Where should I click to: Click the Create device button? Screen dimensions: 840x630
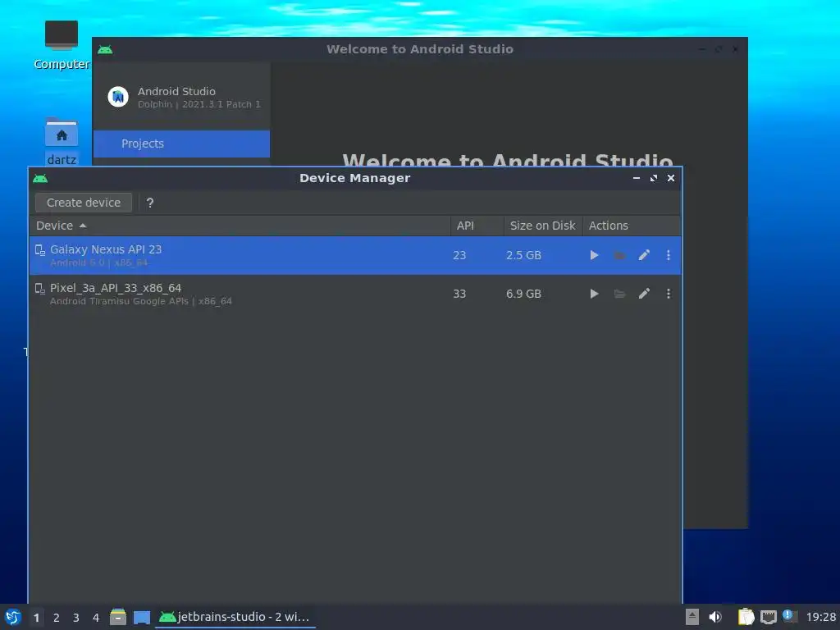84,203
